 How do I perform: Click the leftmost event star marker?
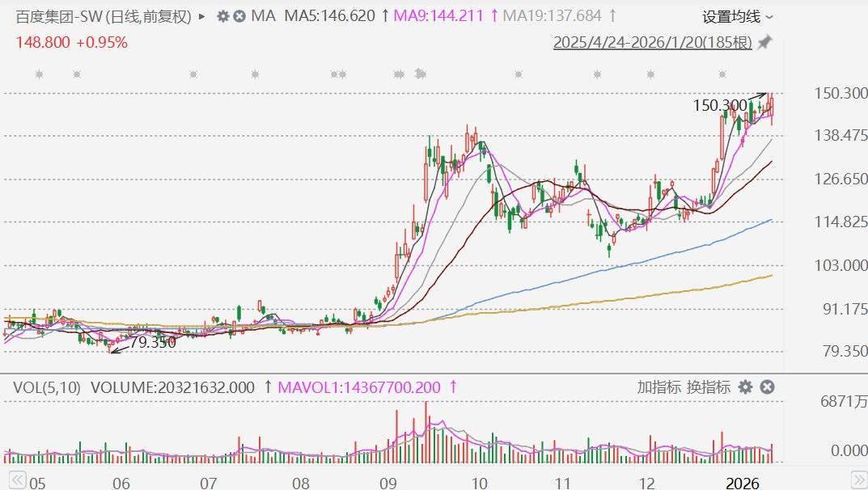click(39, 74)
